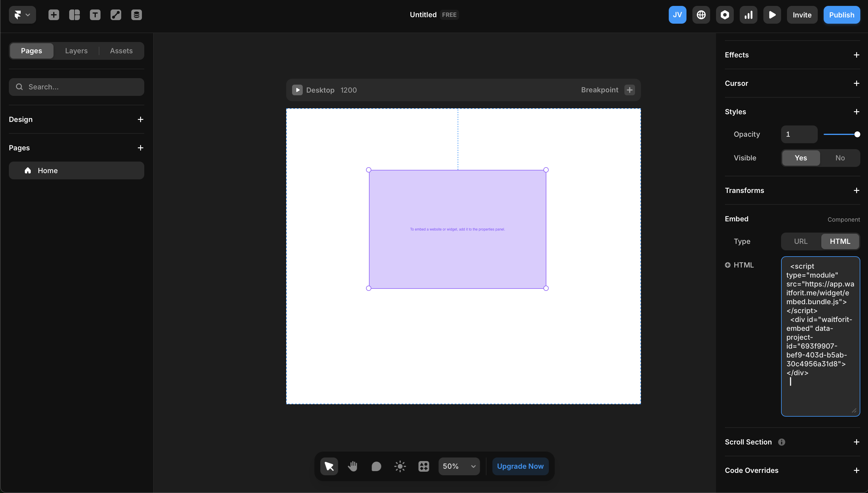
Task: Open site Analytics from the top bar
Action: click(749, 14)
